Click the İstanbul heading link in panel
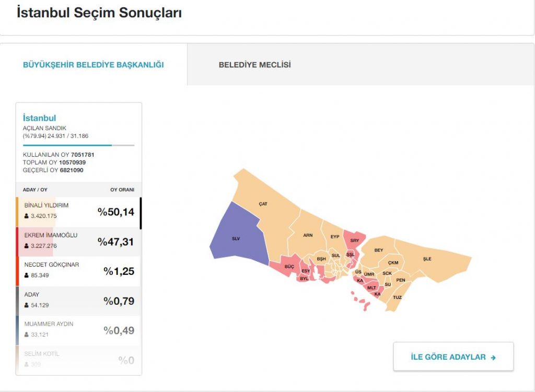The width and height of the screenshot is (535, 392). pyautogui.click(x=39, y=118)
